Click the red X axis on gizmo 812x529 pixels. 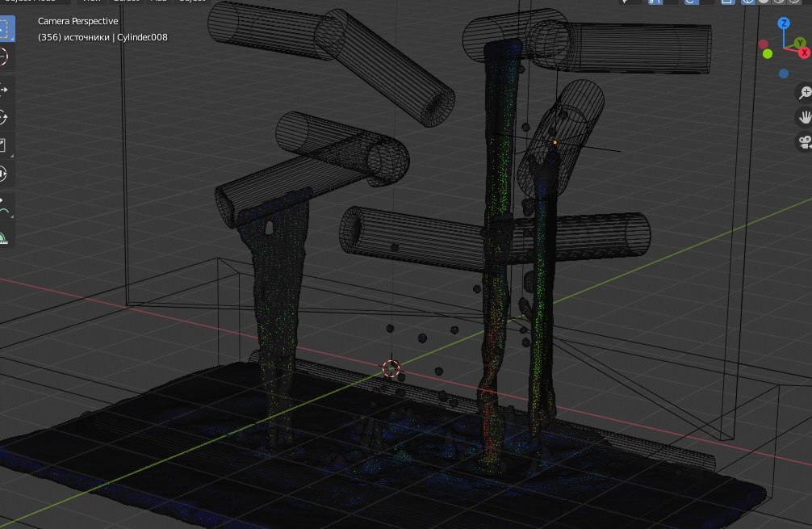804,52
